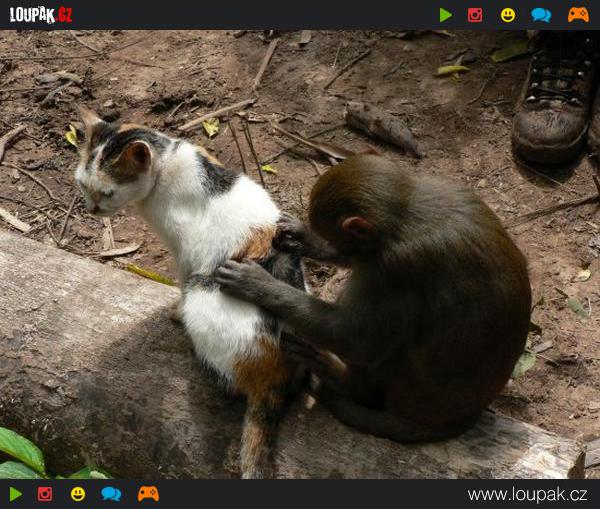
Task: Click the orange gamepad icon in top bar
Action: (578, 15)
